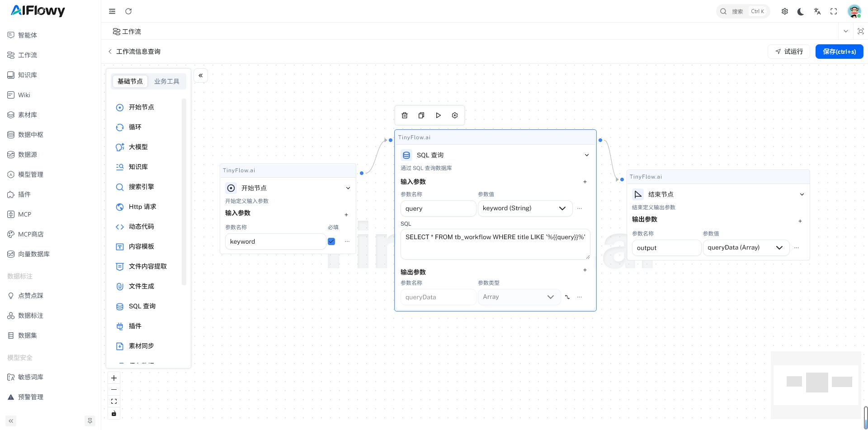Zoom in on the canvas
The width and height of the screenshot is (868, 430).
click(114, 378)
